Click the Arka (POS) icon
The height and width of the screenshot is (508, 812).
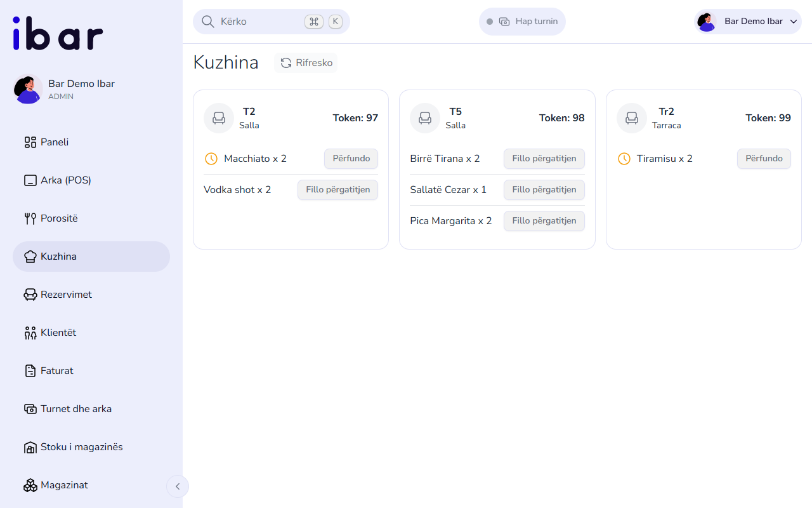[30, 180]
